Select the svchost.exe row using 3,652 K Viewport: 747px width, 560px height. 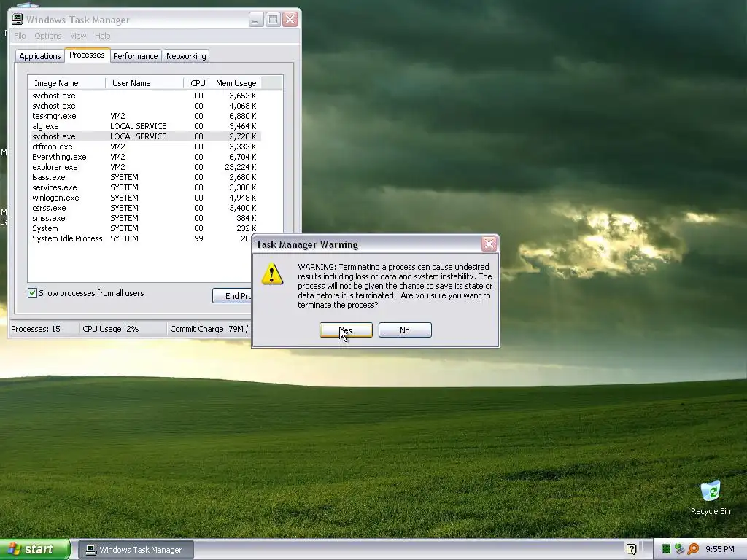click(145, 96)
